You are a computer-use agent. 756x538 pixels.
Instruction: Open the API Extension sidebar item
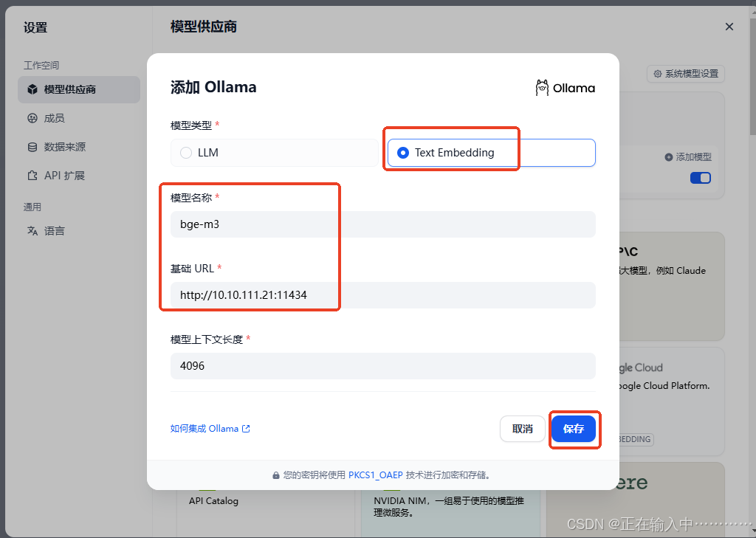click(x=79, y=176)
